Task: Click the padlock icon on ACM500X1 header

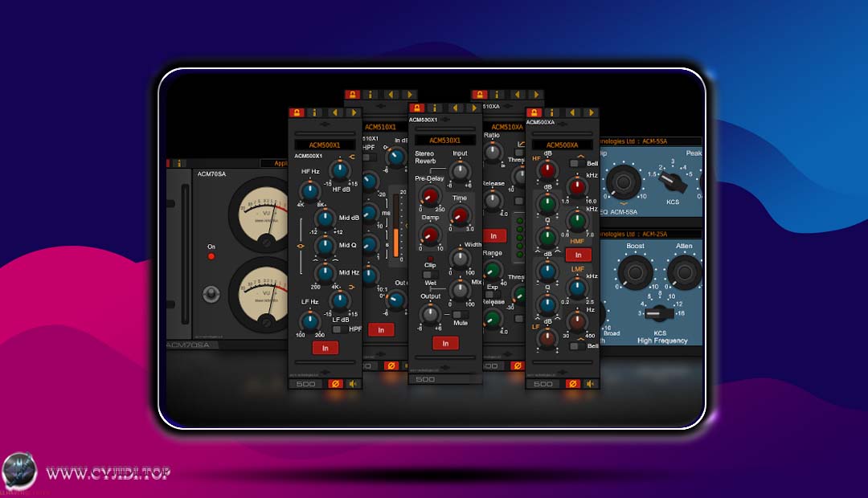Action: click(297, 111)
